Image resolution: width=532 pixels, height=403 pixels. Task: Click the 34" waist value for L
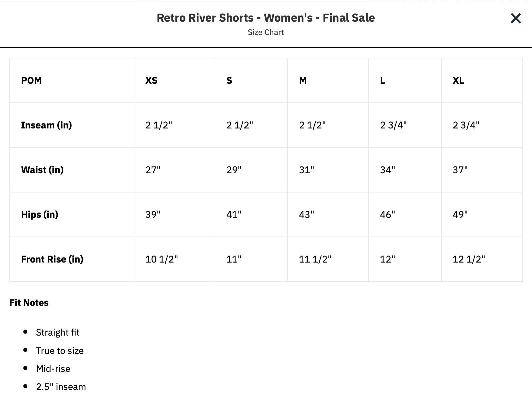coord(387,170)
